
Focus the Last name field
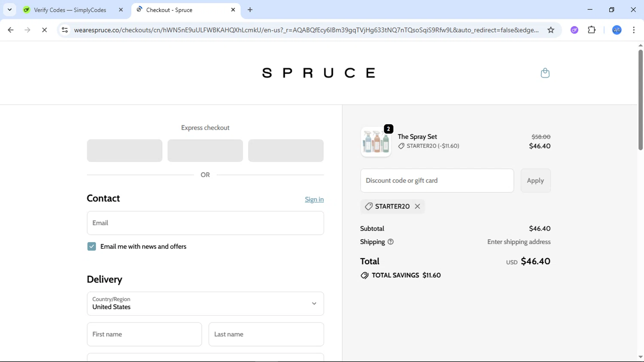point(266,334)
